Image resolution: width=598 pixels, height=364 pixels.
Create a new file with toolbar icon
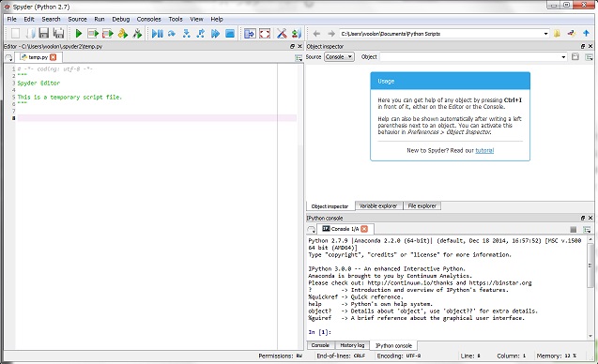pos(15,34)
